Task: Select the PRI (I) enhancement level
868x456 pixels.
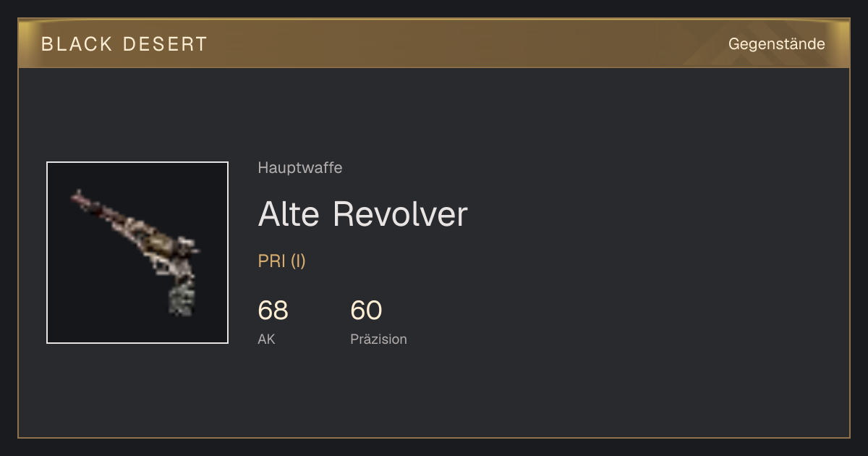Action: (x=281, y=261)
